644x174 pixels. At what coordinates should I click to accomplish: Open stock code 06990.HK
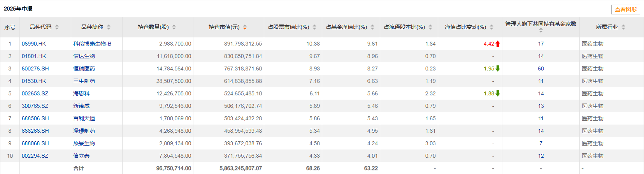coord(34,44)
